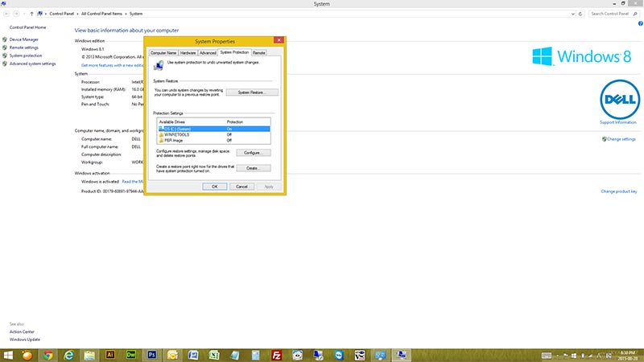644x362 pixels.
Task: Click the Change product key link
Action: (618, 191)
